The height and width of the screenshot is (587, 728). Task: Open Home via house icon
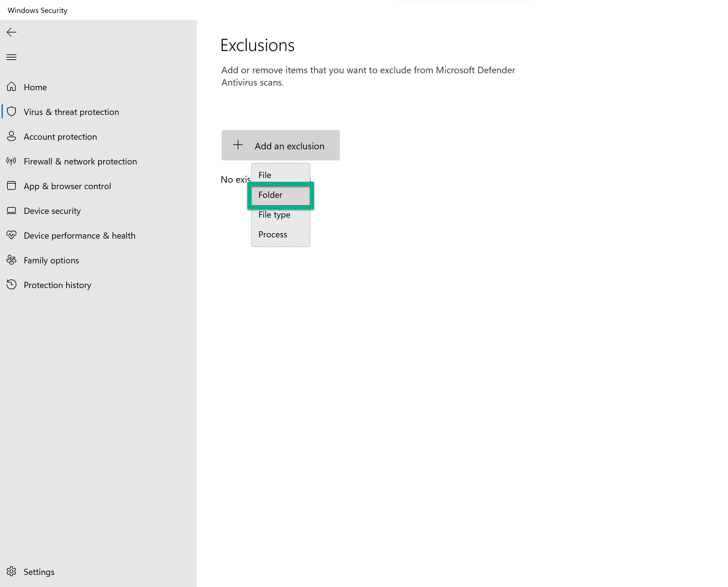11,87
